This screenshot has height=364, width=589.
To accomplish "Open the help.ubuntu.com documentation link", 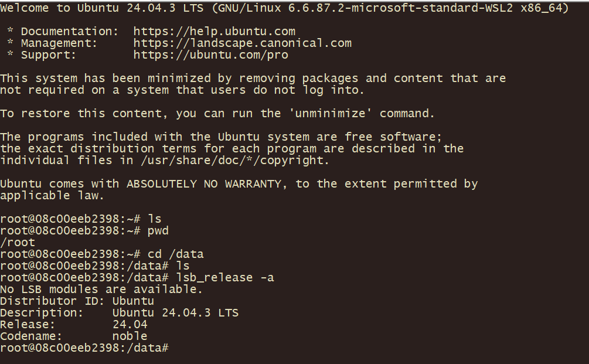I will click(x=214, y=32).
